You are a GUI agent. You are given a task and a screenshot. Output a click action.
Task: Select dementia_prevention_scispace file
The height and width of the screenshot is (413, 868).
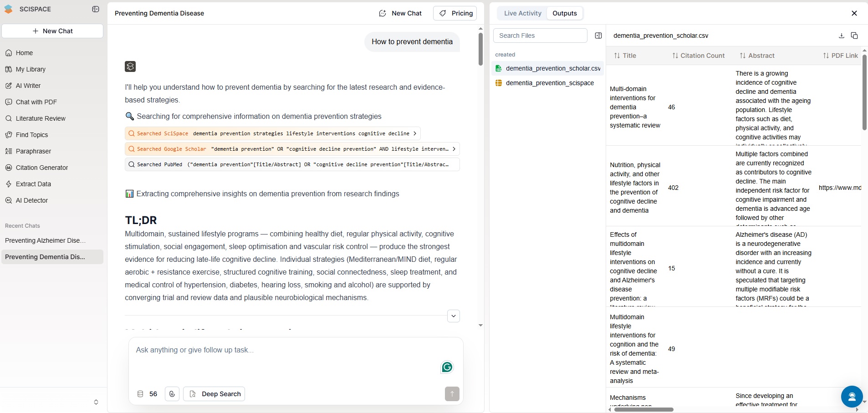point(548,83)
